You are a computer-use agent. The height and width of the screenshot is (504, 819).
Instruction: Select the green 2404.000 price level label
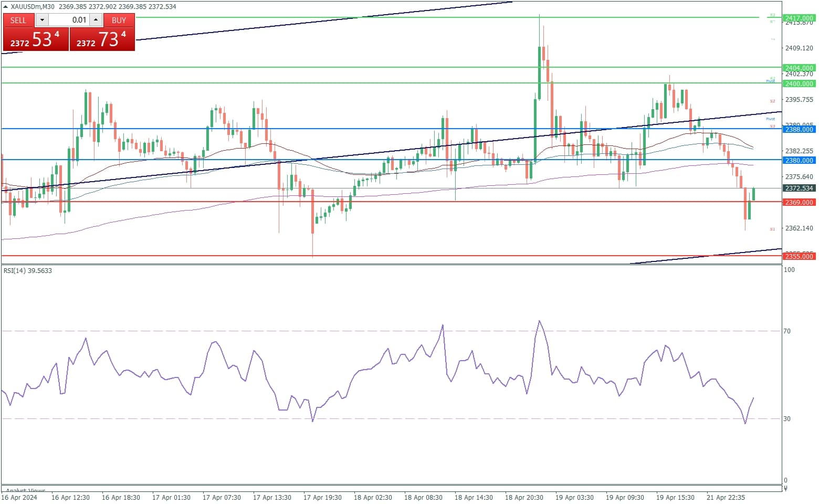pos(799,68)
